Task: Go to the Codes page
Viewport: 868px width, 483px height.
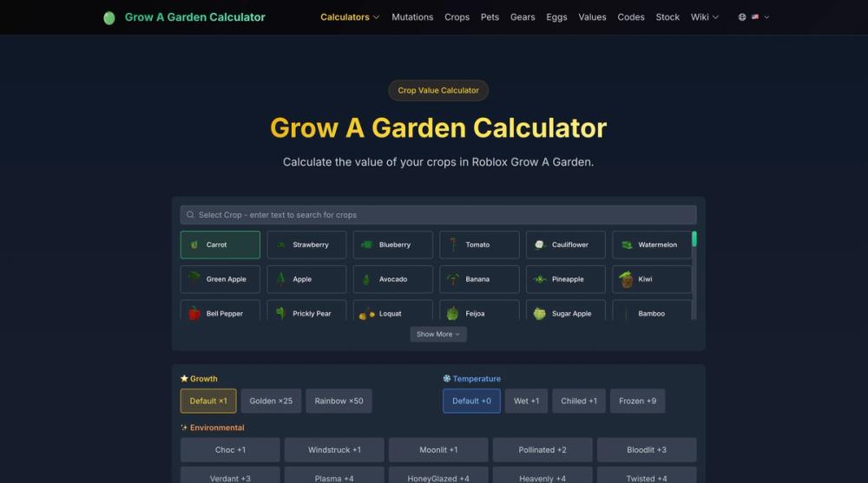Action: point(631,17)
